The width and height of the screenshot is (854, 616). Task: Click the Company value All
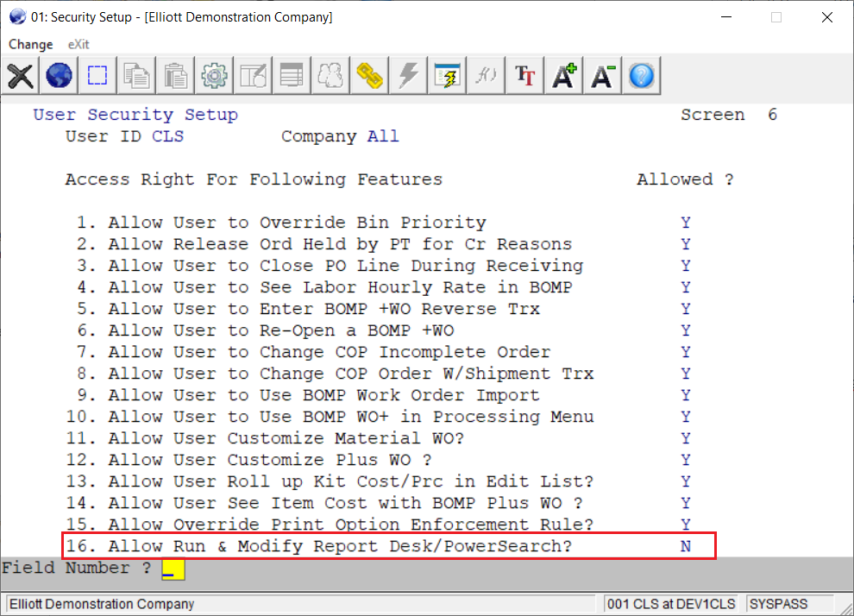click(383, 136)
